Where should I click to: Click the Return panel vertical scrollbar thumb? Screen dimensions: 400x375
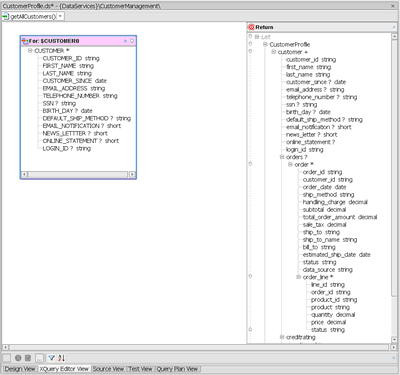click(x=394, y=168)
